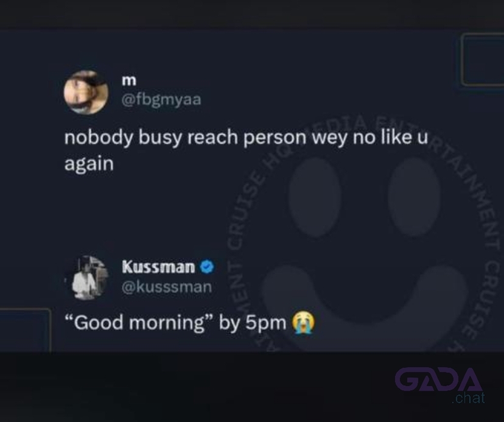Click the smiley face watermark's left eye
504x422 pixels.
click(x=314, y=197)
